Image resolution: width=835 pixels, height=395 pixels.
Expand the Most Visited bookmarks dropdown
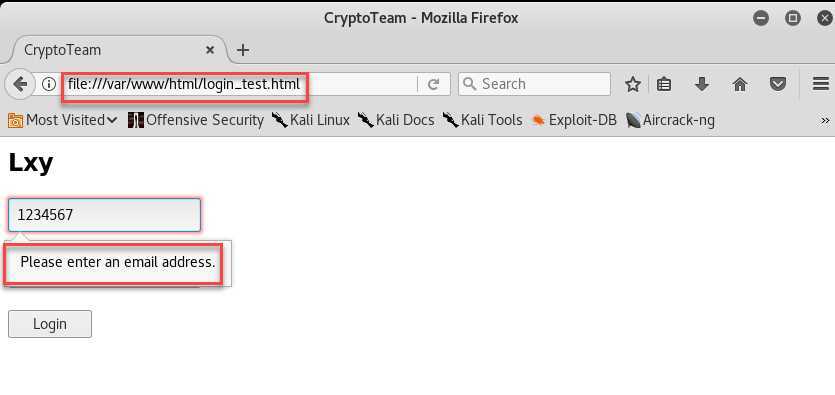(63, 120)
